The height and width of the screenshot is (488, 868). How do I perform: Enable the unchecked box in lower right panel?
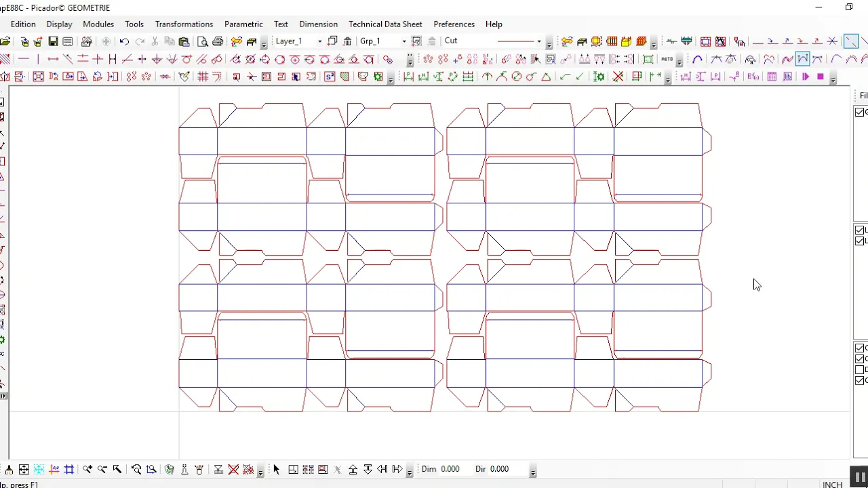coord(860,370)
